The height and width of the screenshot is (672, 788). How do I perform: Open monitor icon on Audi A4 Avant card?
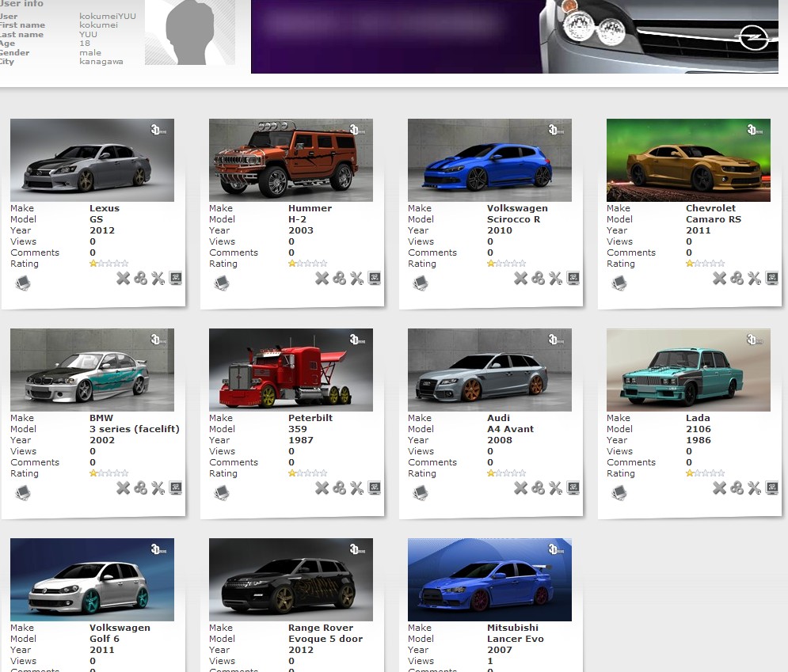pyautogui.click(x=573, y=488)
